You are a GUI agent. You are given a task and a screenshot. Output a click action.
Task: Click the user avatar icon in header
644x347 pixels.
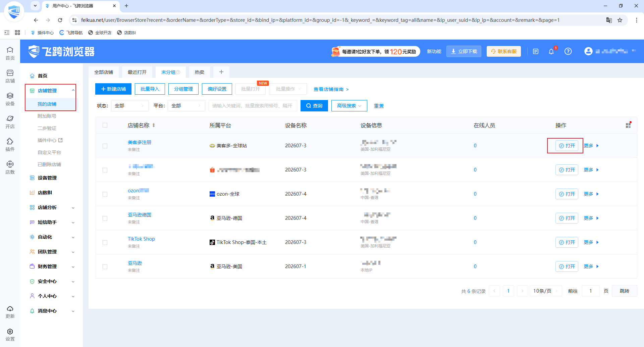588,51
